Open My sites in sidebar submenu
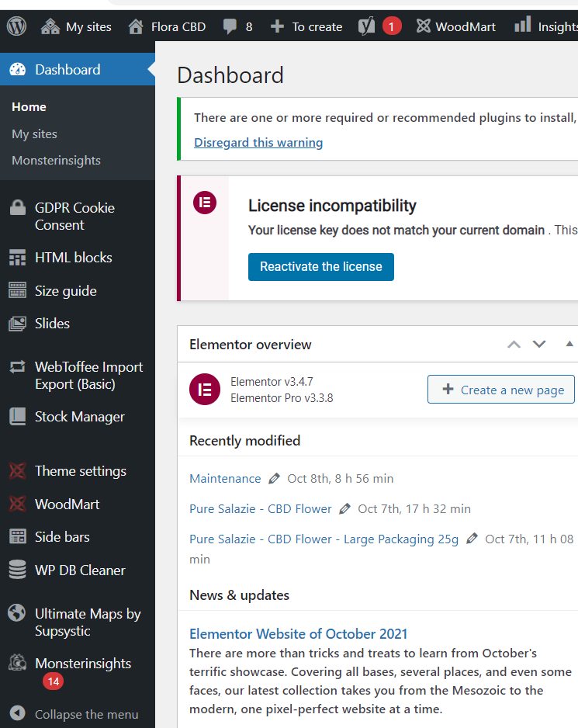This screenshot has width=578, height=728. pos(34,133)
